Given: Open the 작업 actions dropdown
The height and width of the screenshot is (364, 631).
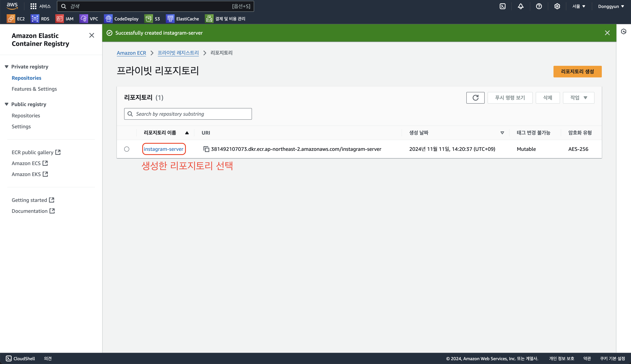Looking at the screenshot, I should coord(578,98).
